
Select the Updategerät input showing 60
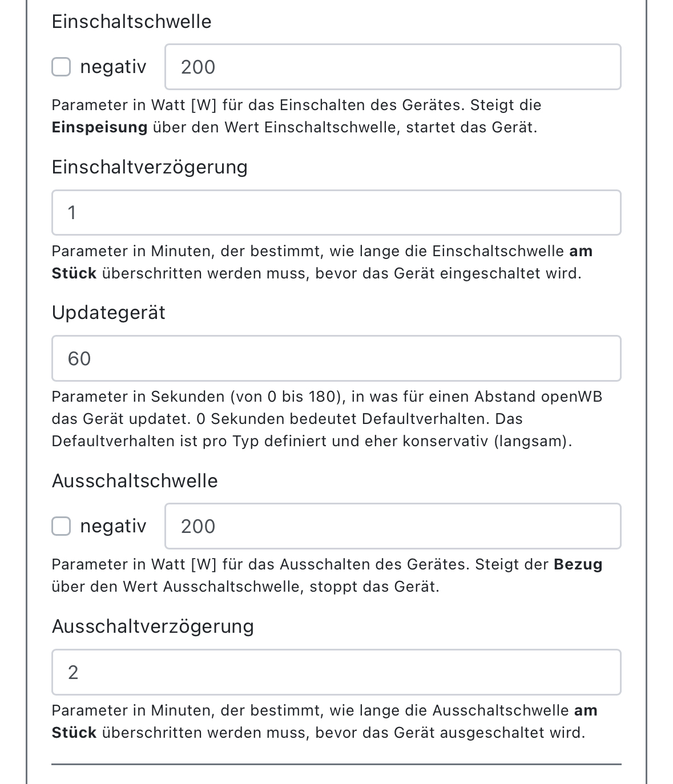tap(336, 358)
